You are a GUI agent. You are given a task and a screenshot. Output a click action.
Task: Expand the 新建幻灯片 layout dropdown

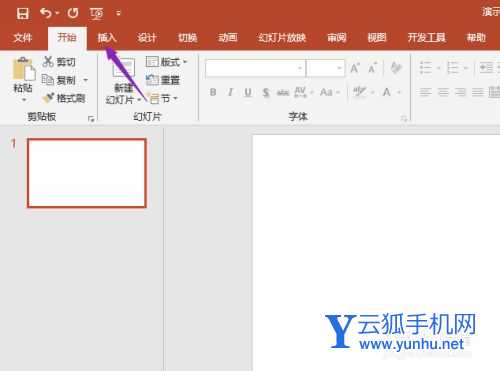click(x=139, y=100)
